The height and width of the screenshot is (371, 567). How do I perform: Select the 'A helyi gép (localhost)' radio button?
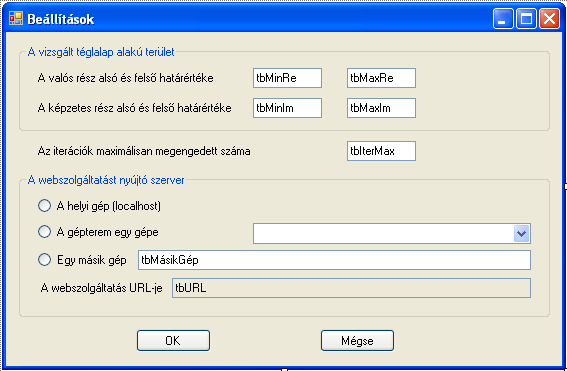tap(44, 206)
